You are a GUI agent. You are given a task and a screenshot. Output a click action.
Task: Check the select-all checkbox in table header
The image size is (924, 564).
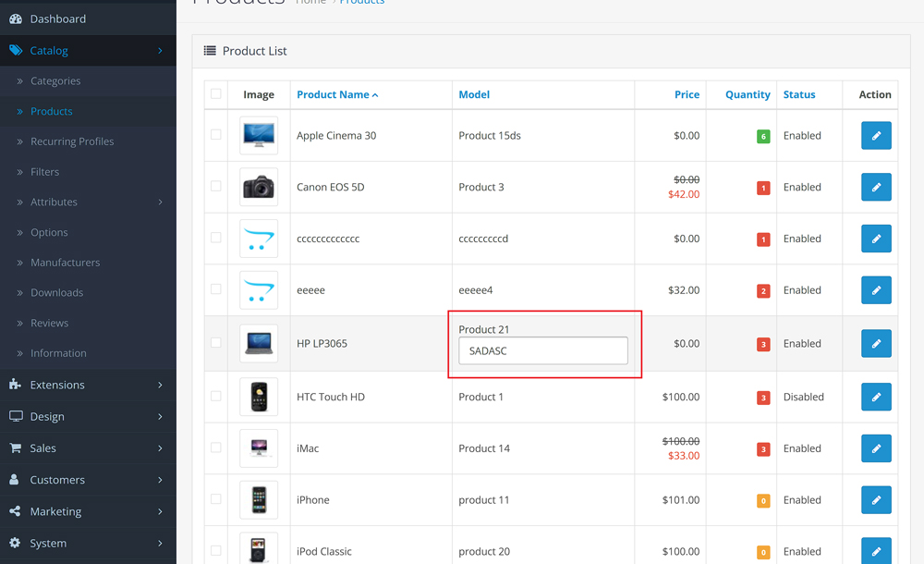216,93
